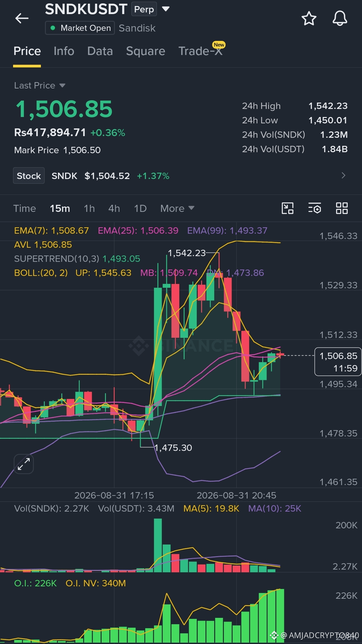Tap the 24h Low value 1,450.01
The image size is (362, 644).
click(328, 120)
